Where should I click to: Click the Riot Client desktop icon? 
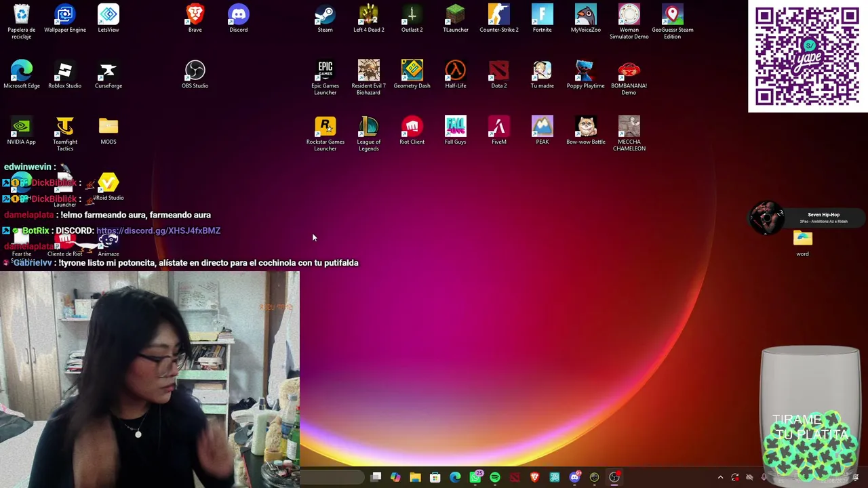tap(412, 131)
